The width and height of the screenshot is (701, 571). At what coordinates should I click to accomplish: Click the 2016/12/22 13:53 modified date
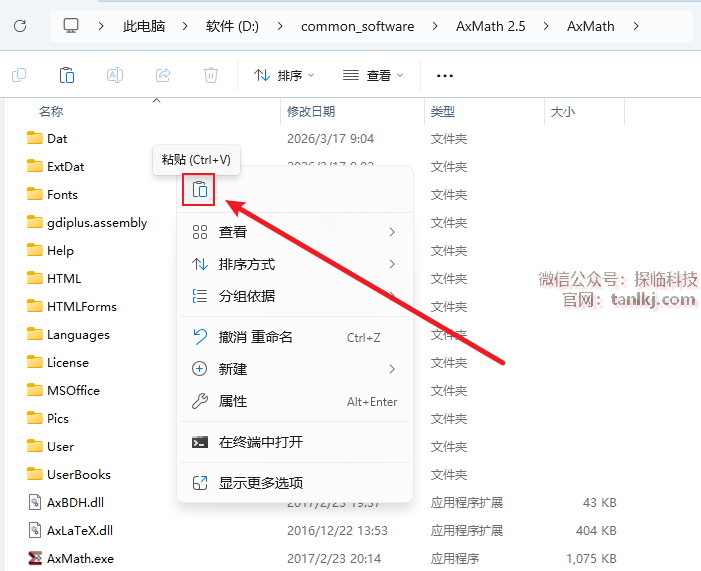(x=337, y=530)
